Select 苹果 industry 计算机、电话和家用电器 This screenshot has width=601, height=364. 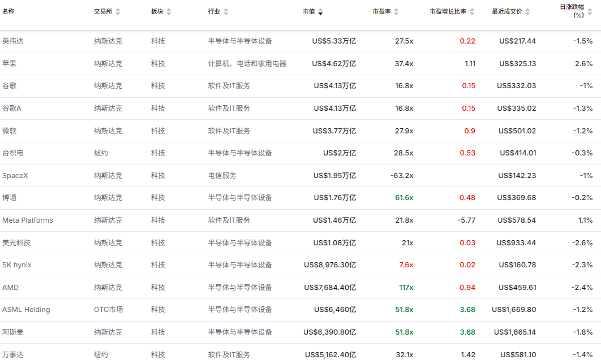(x=247, y=63)
